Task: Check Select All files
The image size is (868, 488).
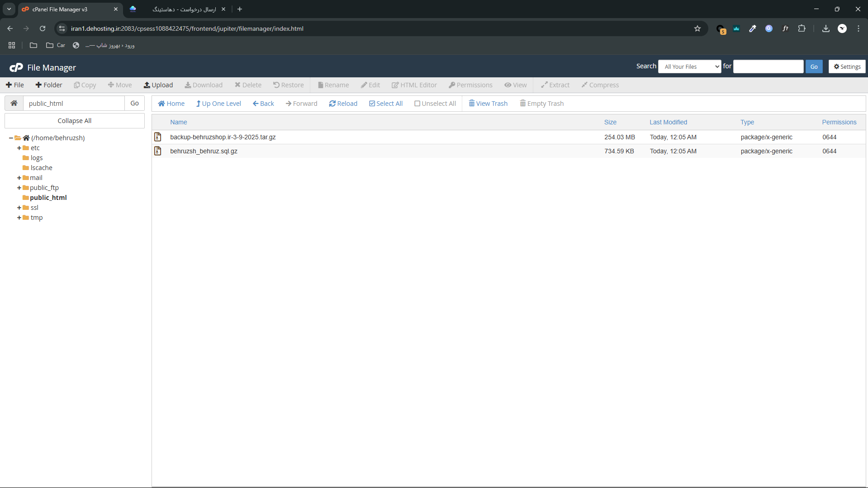Action: tap(386, 104)
